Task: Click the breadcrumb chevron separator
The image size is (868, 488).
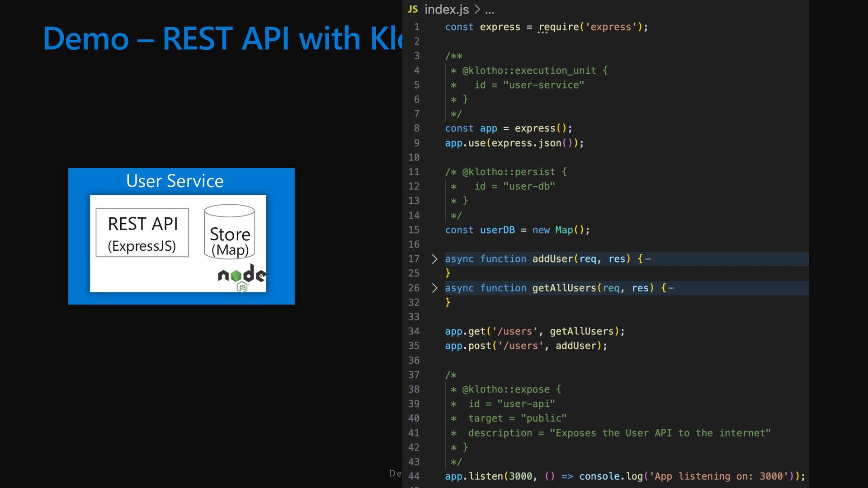Action: [477, 9]
